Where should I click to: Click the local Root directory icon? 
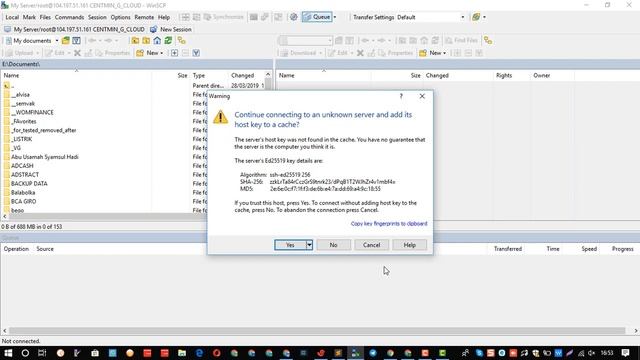tap(146, 40)
